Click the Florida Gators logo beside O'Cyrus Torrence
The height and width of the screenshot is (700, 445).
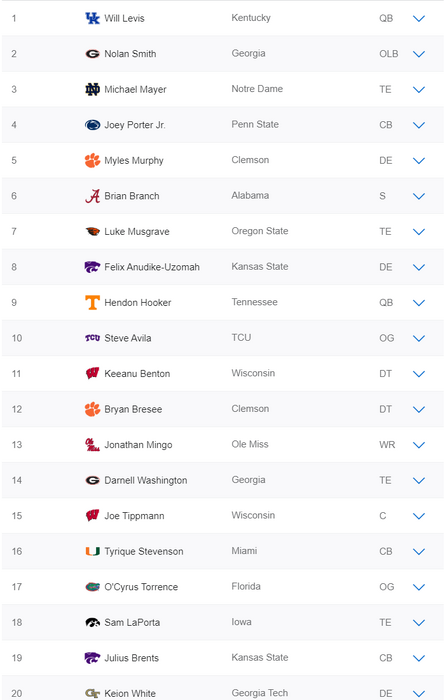[92, 587]
